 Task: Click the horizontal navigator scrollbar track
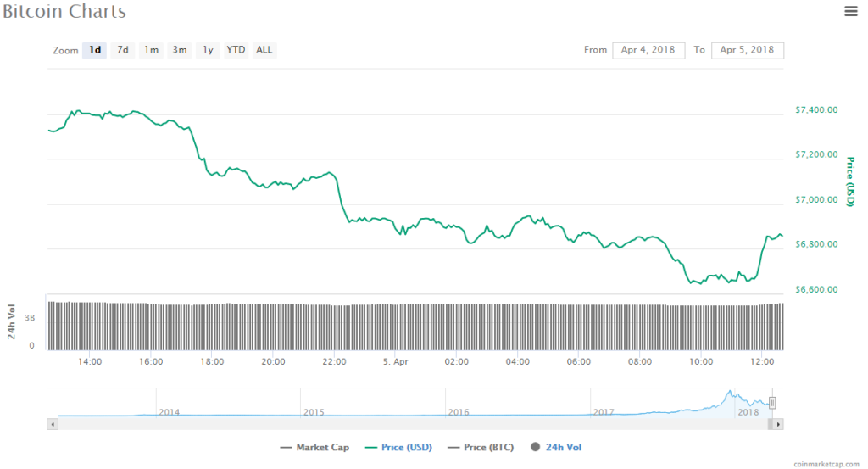(x=407, y=423)
